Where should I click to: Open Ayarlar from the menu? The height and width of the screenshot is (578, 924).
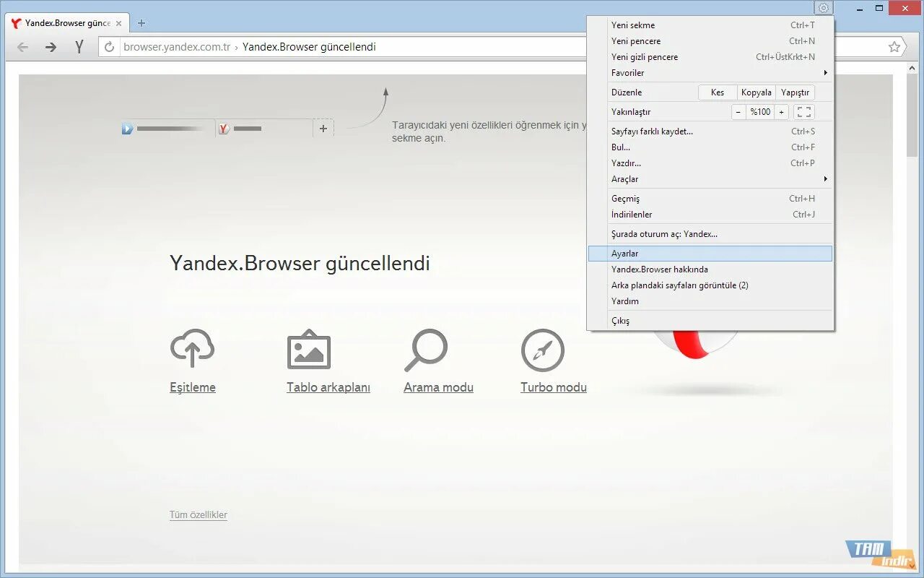711,254
